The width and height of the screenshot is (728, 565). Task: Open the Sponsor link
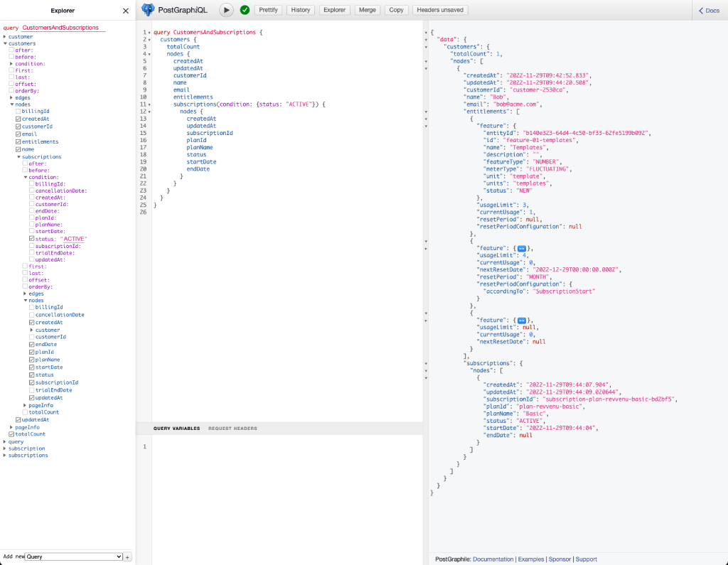click(560, 559)
